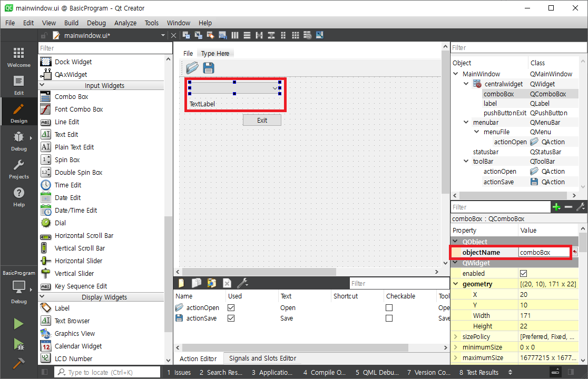Switch to Edit mode in left sidebar
The height and width of the screenshot is (379, 588).
(x=19, y=85)
